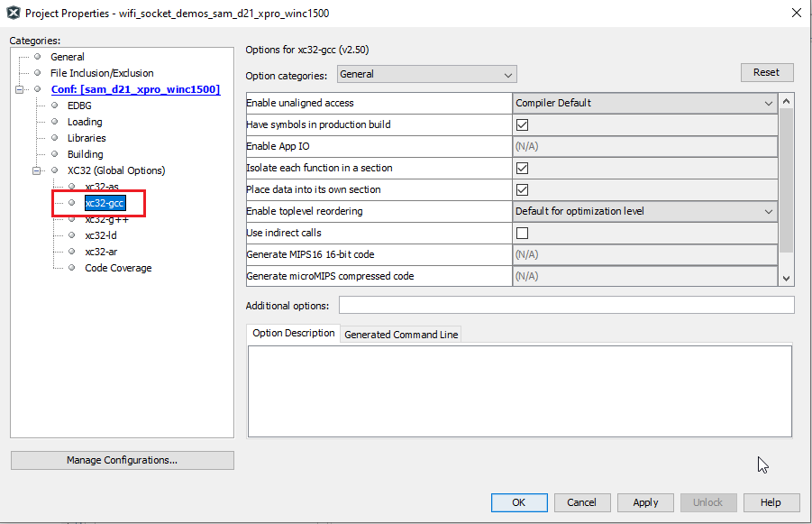
Task: Collapse the Conf: [sam_d21_xpro_winc1500] node
Action: [x=21, y=88]
